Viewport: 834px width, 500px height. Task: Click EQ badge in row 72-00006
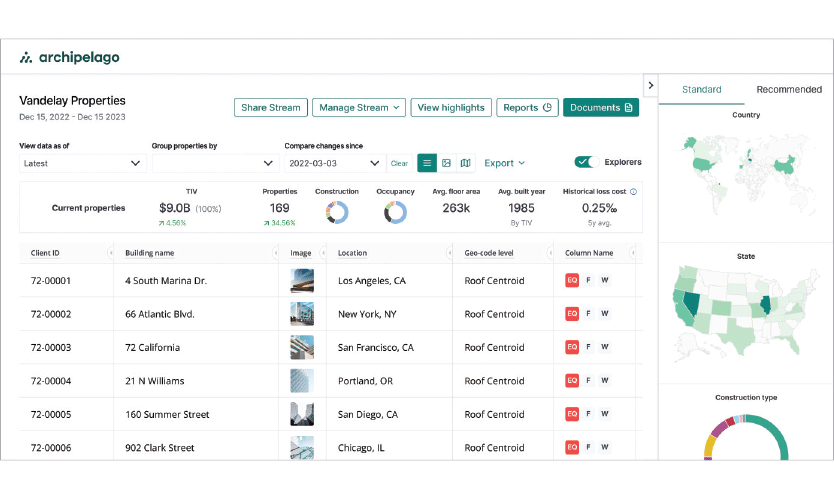(x=572, y=447)
